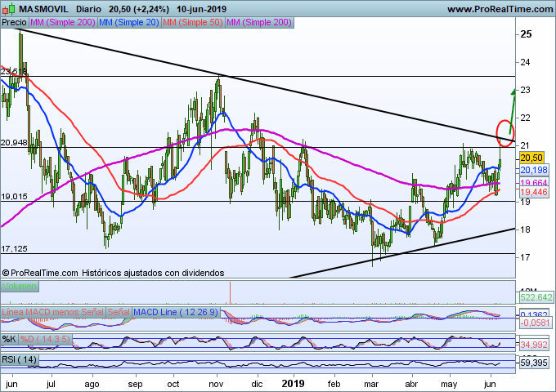Click the 23,518 horizontal level label
Image resolution: width=556 pixels, height=392 pixels.
point(14,72)
